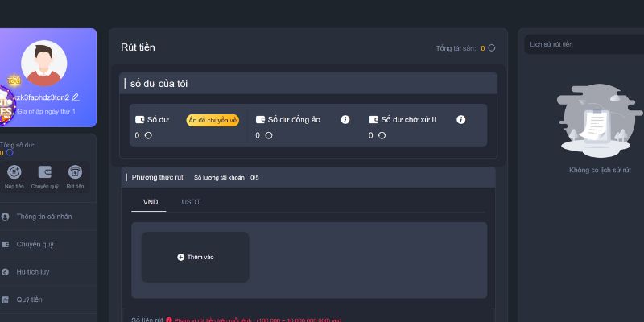This screenshot has height=322, width=644.
Task: Refresh the Số dư balance value
Action: (148, 135)
